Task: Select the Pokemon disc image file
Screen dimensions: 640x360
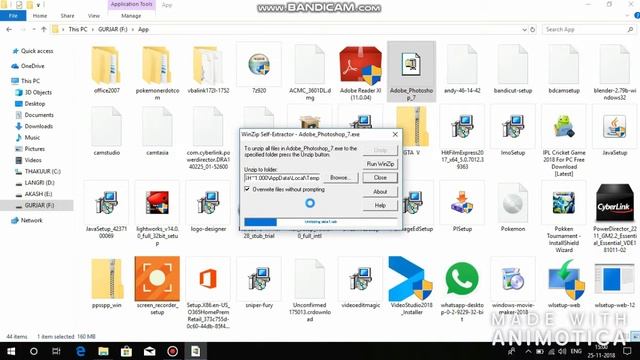Action: click(x=513, y=207)
